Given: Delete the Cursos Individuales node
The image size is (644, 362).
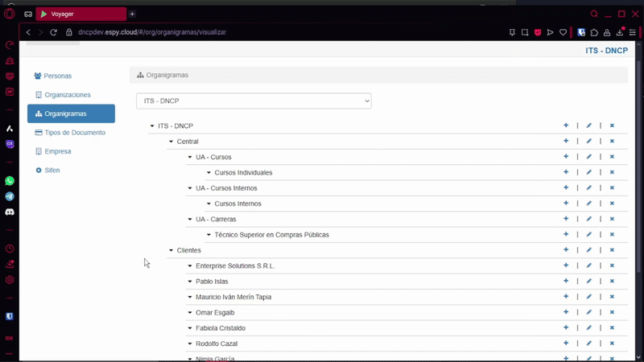Looking at the screenshot, I should click(x=612, y=173).
